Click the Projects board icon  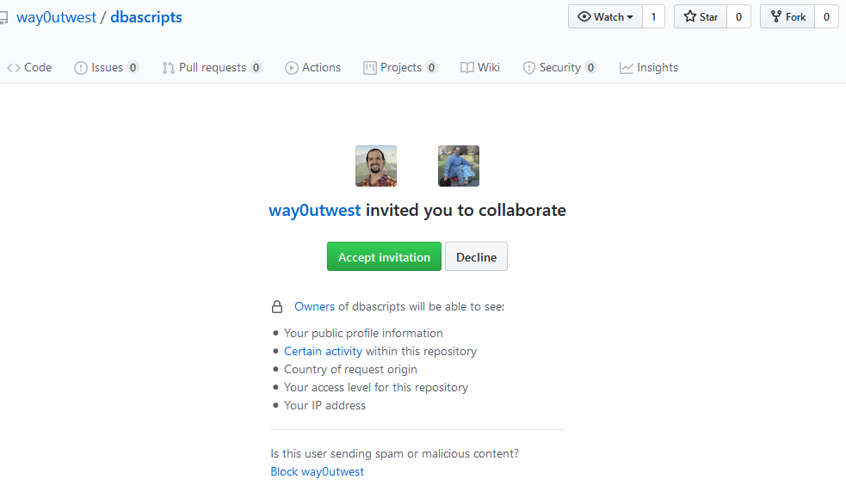click(369, 68)
